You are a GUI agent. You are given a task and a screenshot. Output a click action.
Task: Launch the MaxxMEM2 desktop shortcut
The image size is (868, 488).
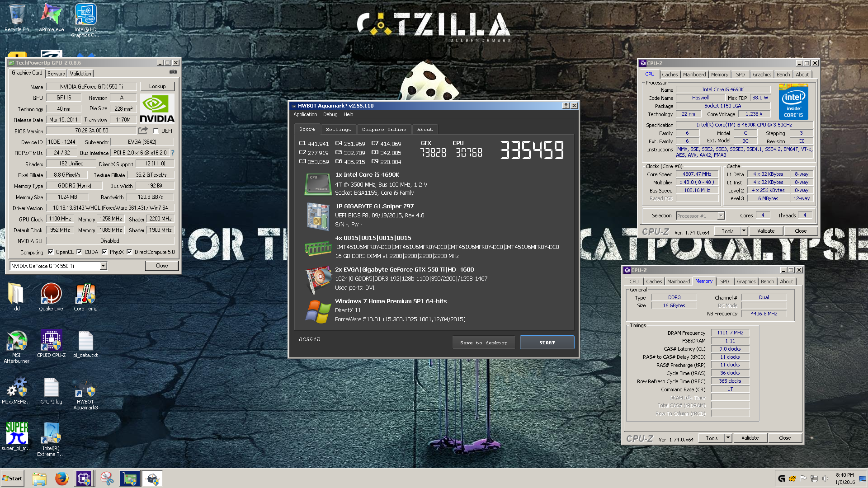[x=17, y=390]
